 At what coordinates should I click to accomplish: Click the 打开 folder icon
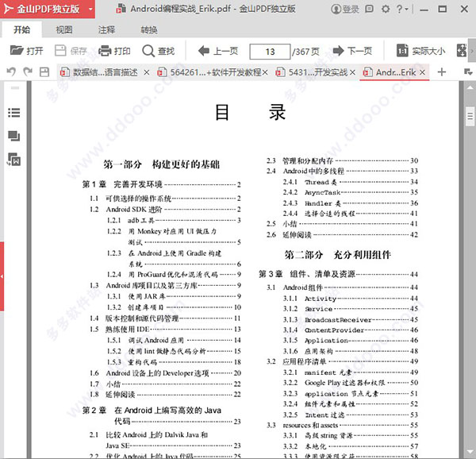pyautogui.click(x=17, y=50)
